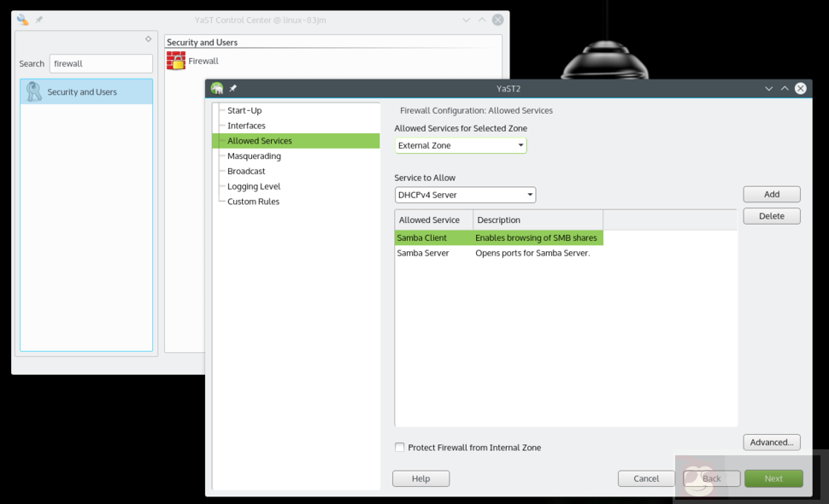Click the diamond icon above the search sidebar
Viewport: 829px width, 504px height.
pos(148,38)
